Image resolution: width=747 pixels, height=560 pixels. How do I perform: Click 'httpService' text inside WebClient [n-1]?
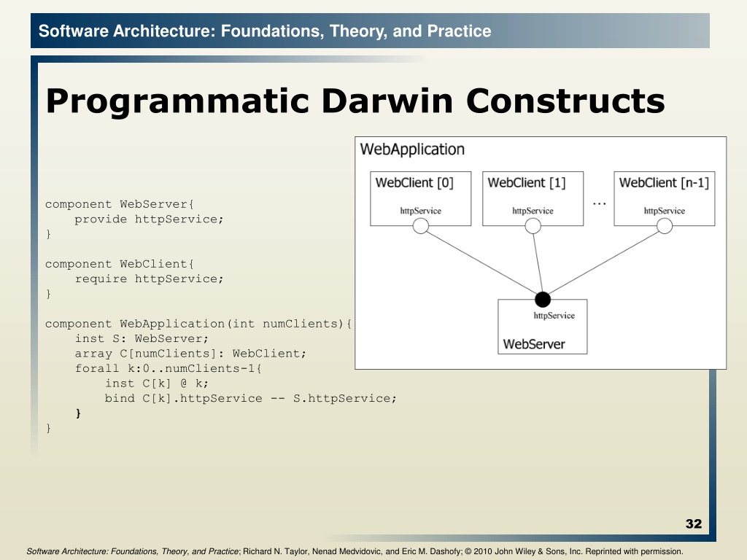[x=664, y=211]
